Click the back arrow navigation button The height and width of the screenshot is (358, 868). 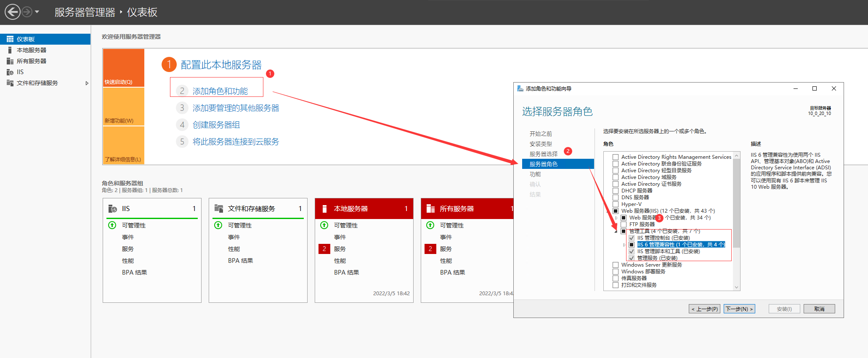point(13,12)
